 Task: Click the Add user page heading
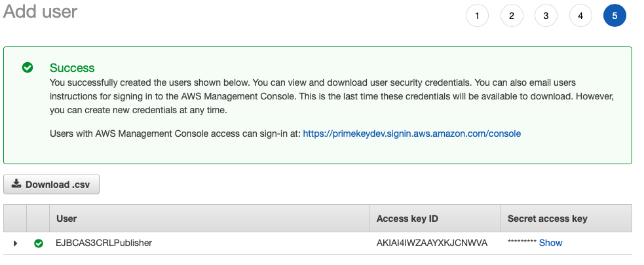click(x=41, y=12)
